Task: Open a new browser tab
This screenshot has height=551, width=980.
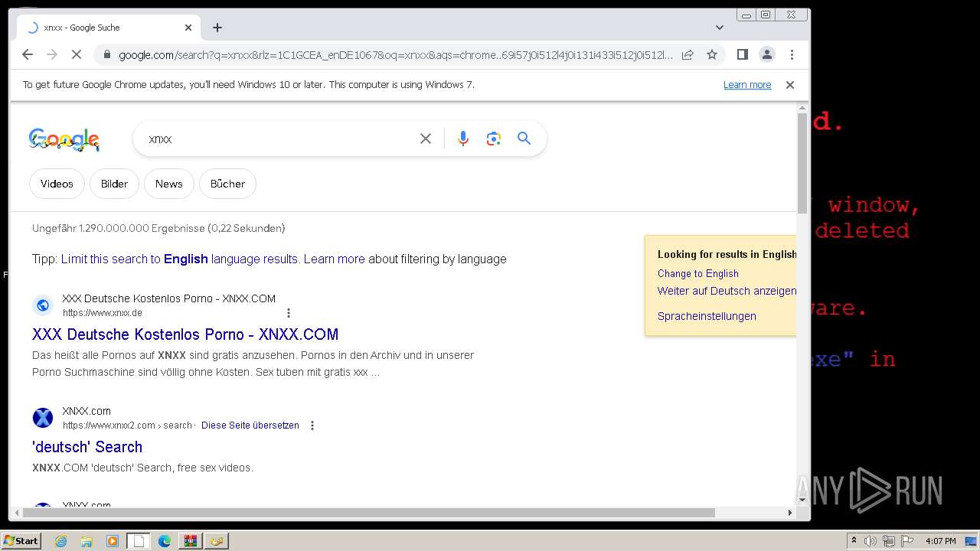Action: pos(217,28)
